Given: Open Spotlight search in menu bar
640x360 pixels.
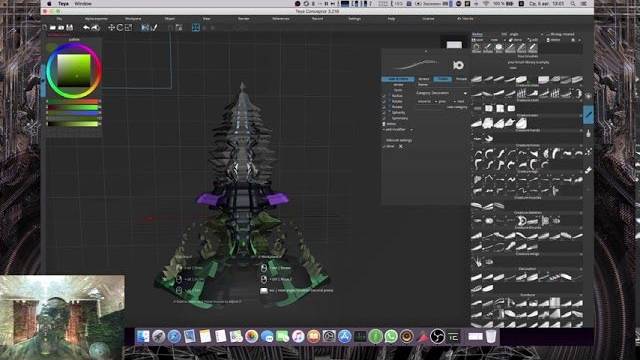Looking at the screenshot, I should (573, 4).
